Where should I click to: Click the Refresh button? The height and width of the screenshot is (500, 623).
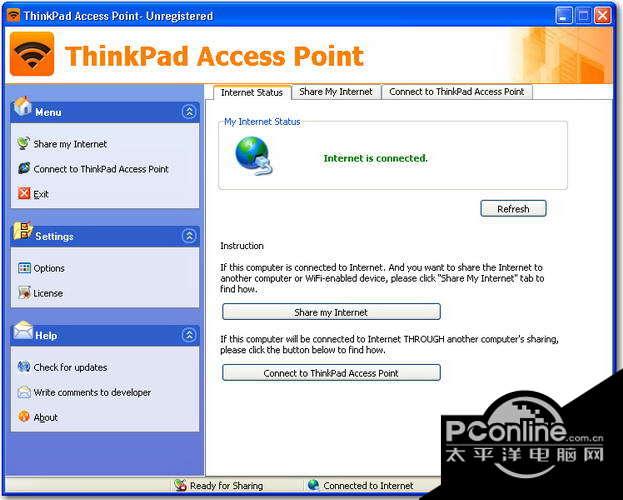click(513, 209)
